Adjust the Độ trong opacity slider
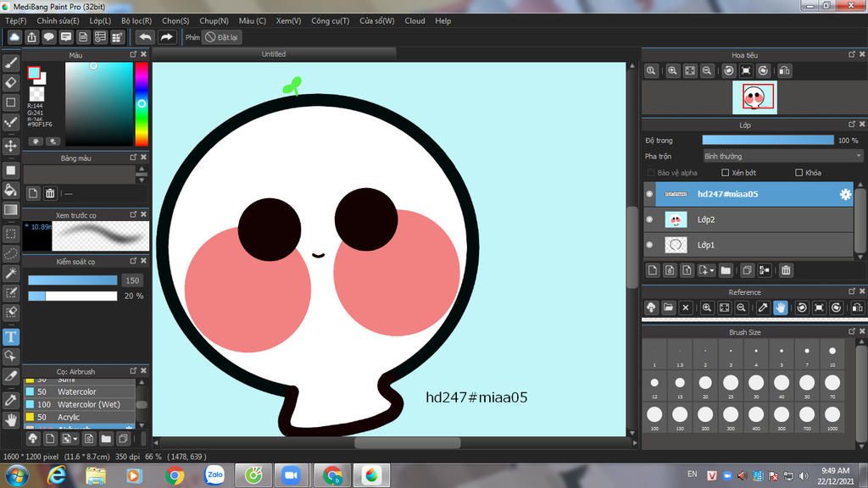 (x=768, y=141)
